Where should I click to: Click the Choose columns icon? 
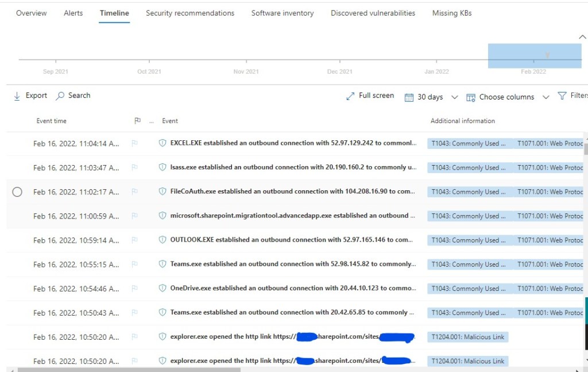coord(471,97)
